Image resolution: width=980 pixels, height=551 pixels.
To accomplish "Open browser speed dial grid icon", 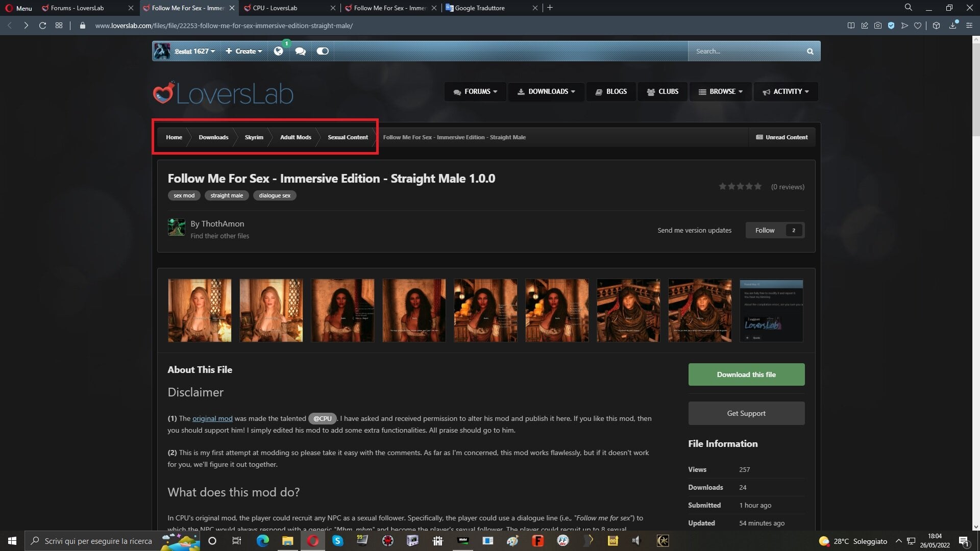I will 59,26.
